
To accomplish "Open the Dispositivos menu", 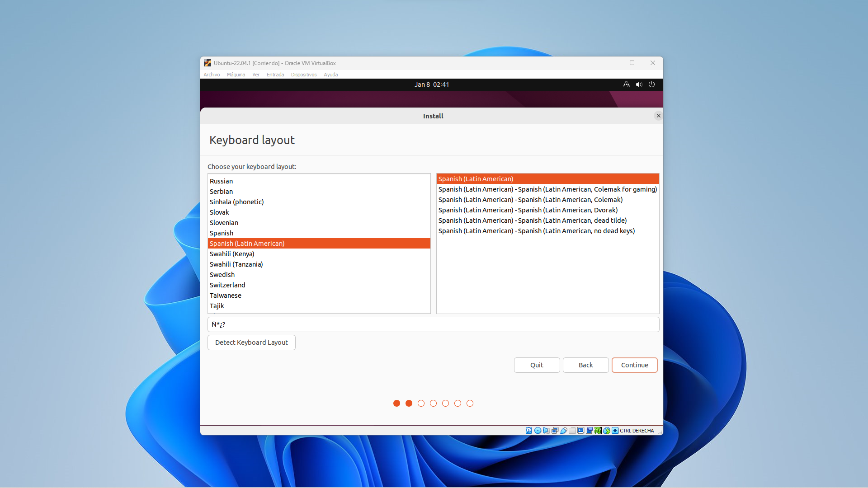I will tap(303, 75).
